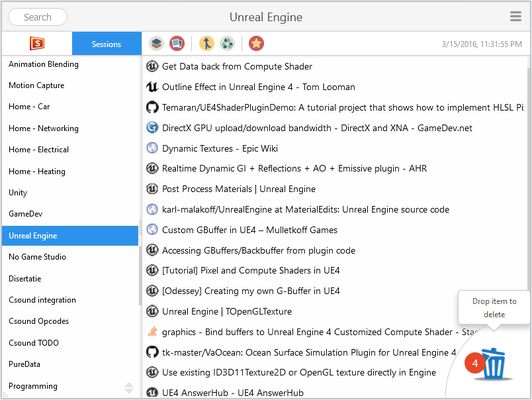Click the stacked layers toolbar icon
The width and height of the screenshot is (532, 400).
point(156,43)
